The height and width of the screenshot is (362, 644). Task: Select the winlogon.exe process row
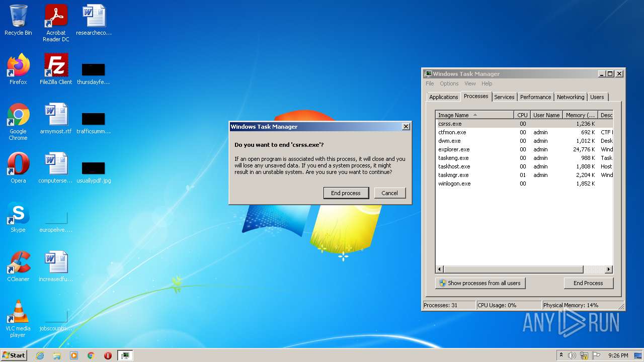point(524,184)
